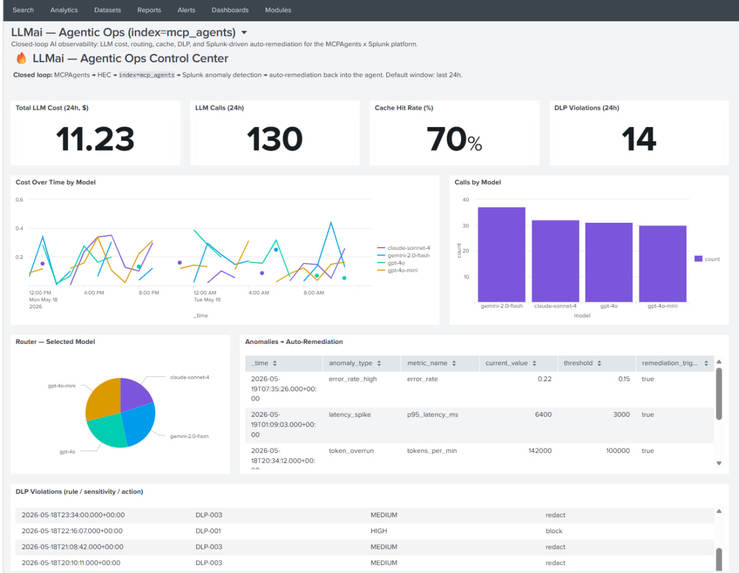
Task: Click the p95_latency_ms metric cell
Action: click(x=433, y=415)
